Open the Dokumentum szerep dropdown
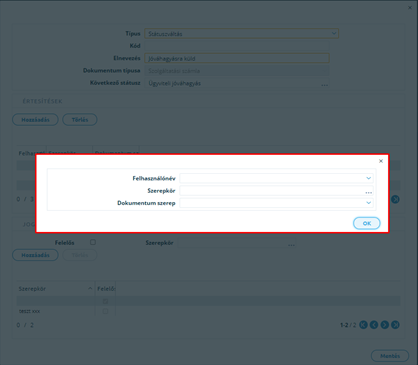The height and width of the screenshot is (365, 418). (x=368, y=203)
